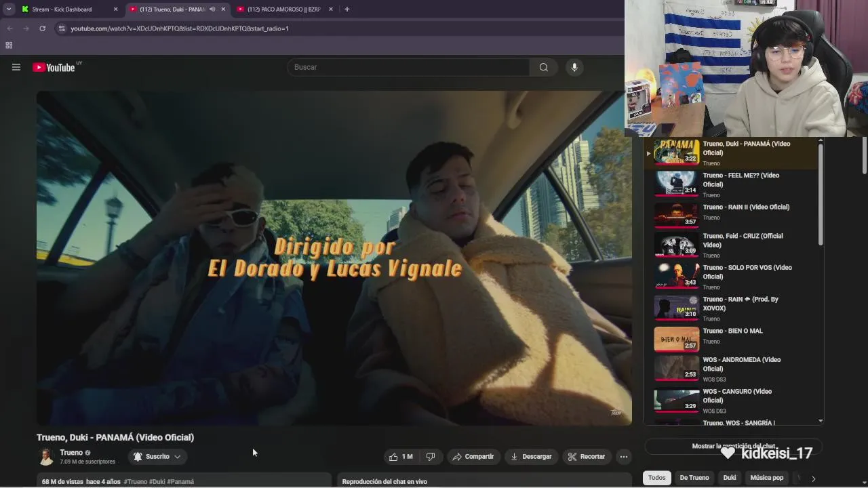Play Trueno - SOLO POR VOS thumbnail

click(676, 275)
